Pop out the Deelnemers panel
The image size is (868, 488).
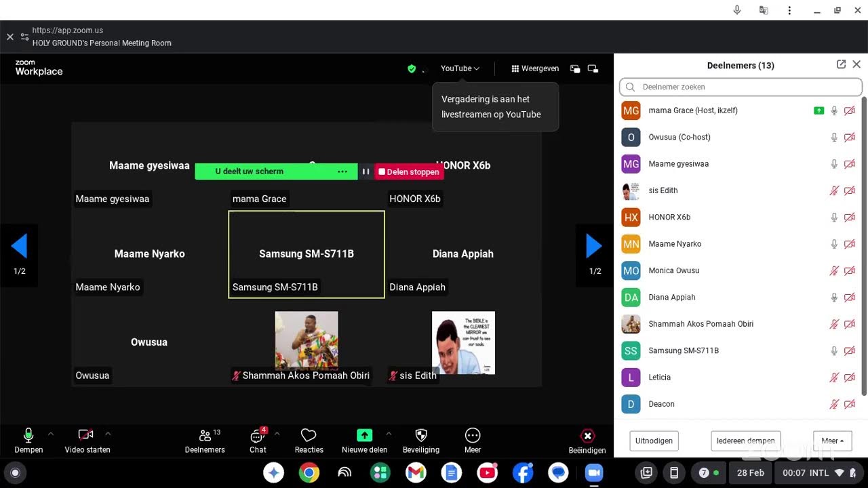coord(841,64)
